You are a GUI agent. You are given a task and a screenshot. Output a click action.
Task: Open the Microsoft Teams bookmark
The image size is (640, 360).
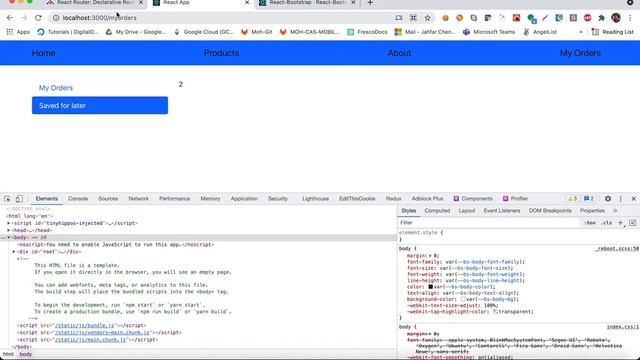click(489, 32)
